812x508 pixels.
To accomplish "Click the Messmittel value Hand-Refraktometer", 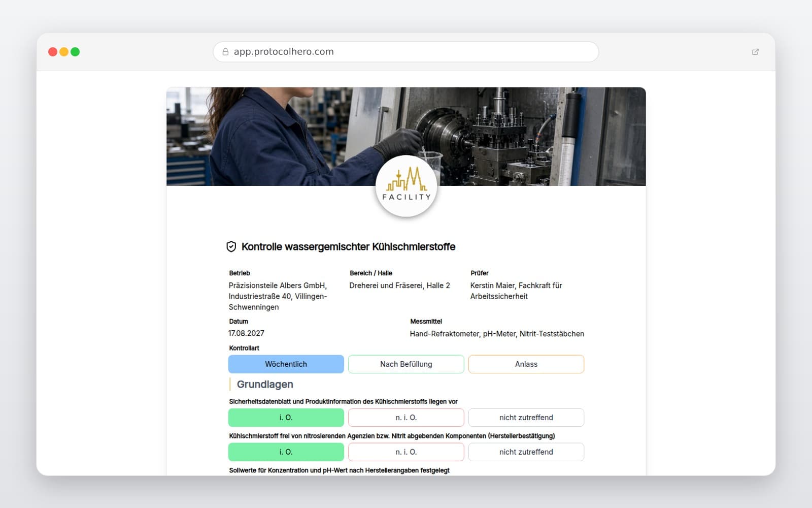I will click(x=497, y=334).
